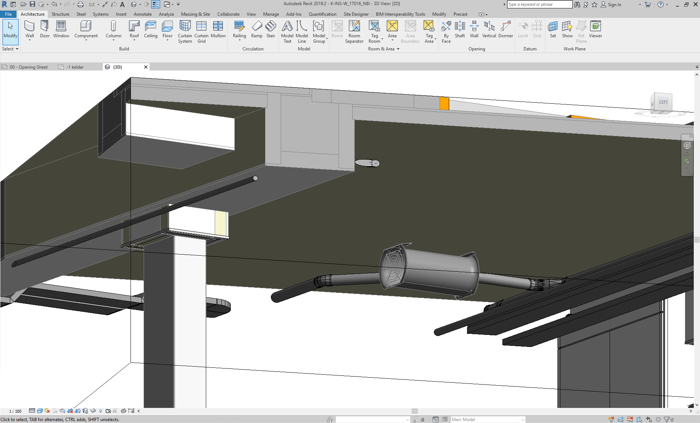The width and height of the screenshot is (700, 423).
Task: Open the Systems ribbon tab
Action: click(100, 14)
